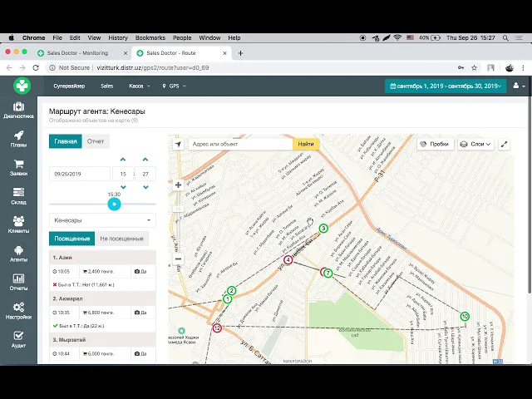Image resolution: width=532 pixels, height=399 pixels.
Task: Open the Sales navigation item
Action: pyautogui.click(x=107, y=86)
